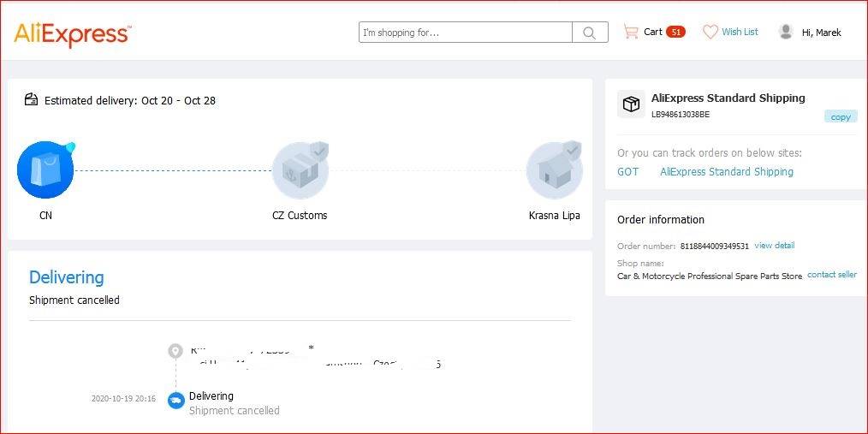Open the shopping cart icon
The image size is (868, 434).
click(x=631, y=32)
